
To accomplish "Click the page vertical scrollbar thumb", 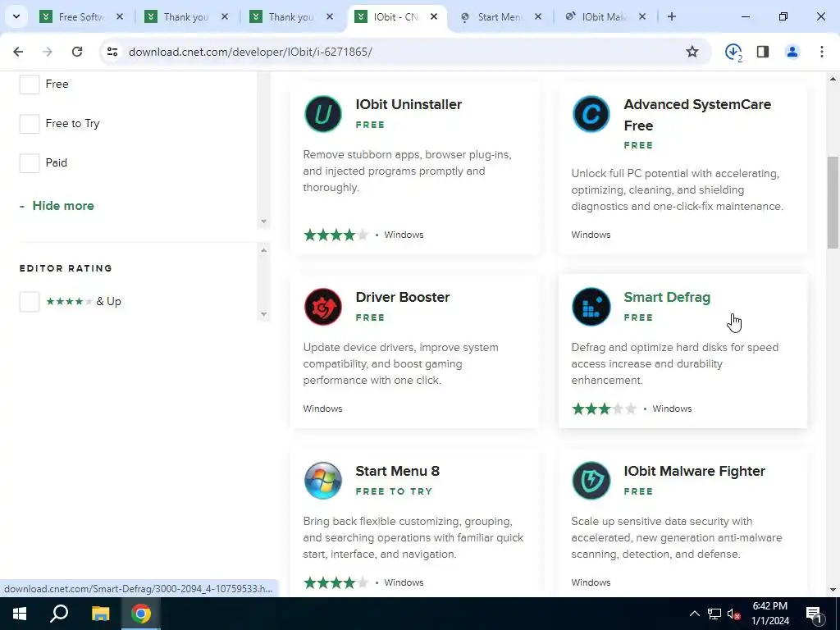I will coord(833,203).
